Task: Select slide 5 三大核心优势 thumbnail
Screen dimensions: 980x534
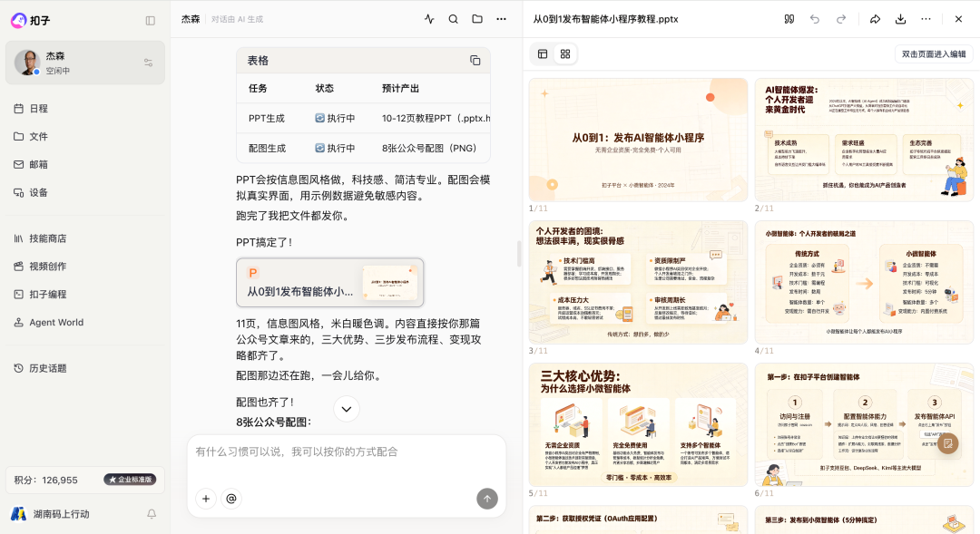Action: pos(638,424)
